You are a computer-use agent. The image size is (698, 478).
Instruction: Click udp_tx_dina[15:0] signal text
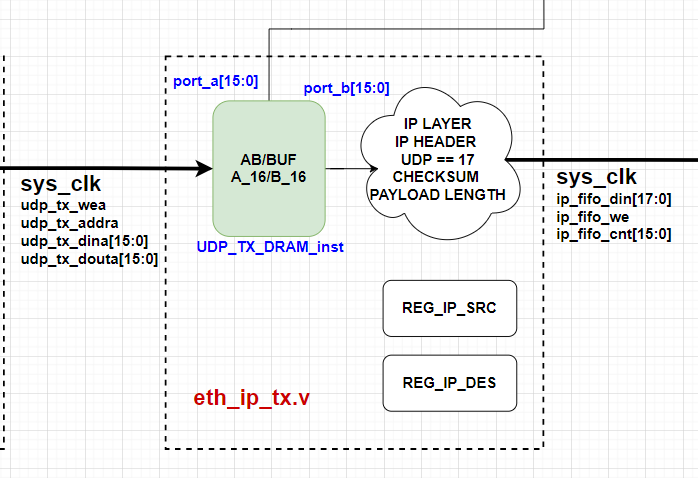pos(85,241)
